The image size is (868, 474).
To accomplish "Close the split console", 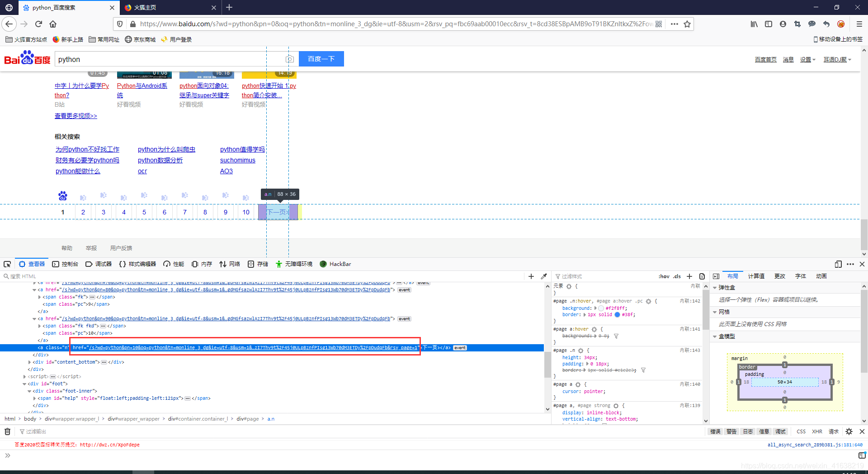I will (x=862, y=431).
